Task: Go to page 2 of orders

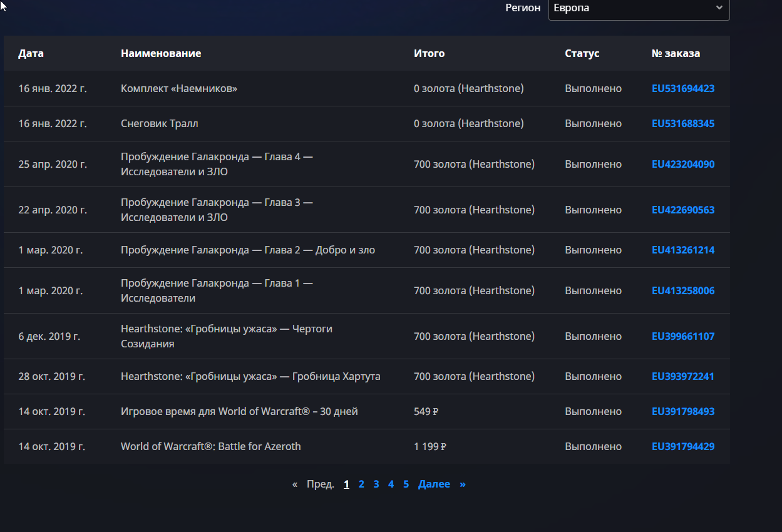Action: coord(361,484)
